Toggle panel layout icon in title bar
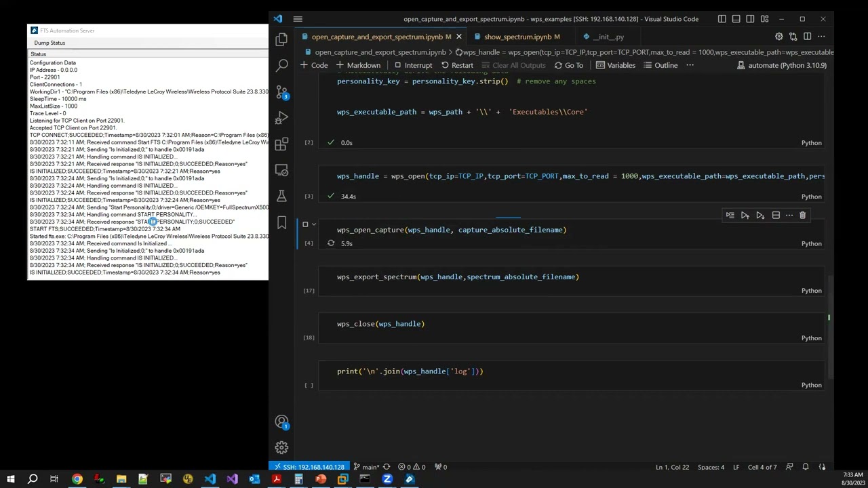Screen dimensions: 868x488 point(736,19)
